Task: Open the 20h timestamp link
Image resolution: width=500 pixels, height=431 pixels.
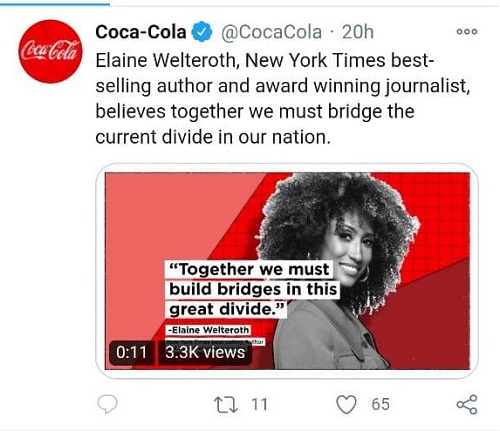Action: [x=358, y=32]
